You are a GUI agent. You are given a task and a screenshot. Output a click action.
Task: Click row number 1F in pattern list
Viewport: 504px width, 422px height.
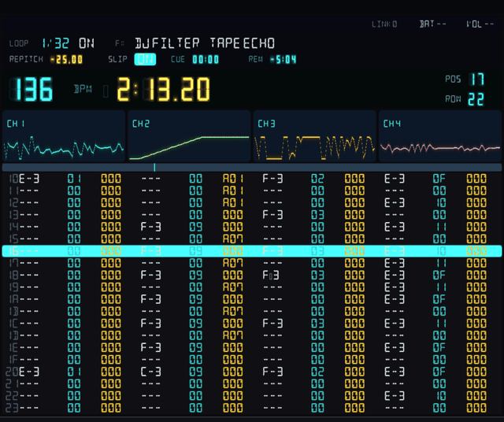click(13, 360)
